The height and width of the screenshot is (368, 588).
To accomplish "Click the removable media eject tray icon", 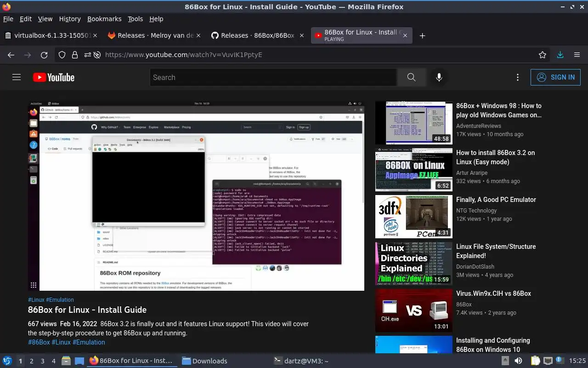I will point(505,361).
